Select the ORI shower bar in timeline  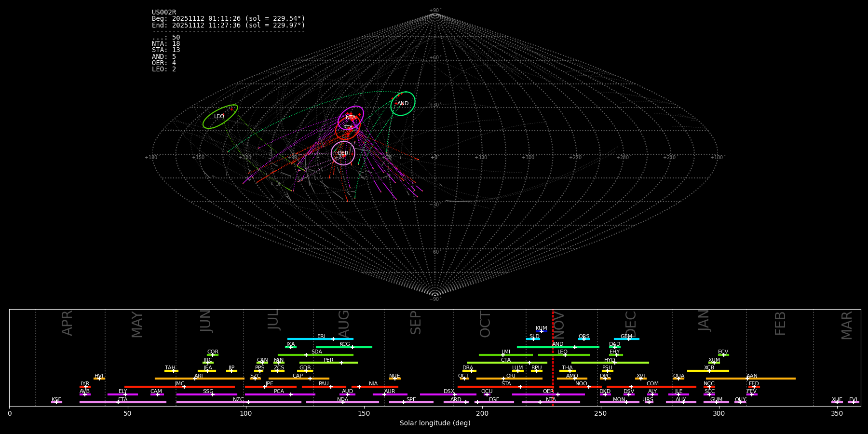[509, 379]
